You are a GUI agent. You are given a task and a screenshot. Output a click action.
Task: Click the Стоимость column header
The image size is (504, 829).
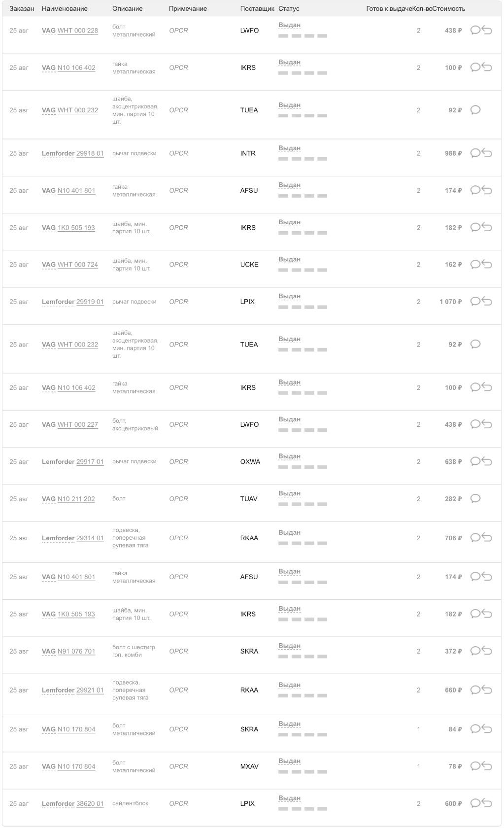(449, 9)
